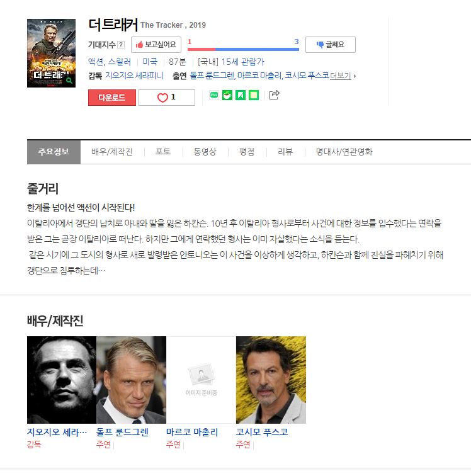This screenshot has height=476, width=471.
Task: Open director link 지오지오 세라피니 in header
Action: [x=134, y=76]
